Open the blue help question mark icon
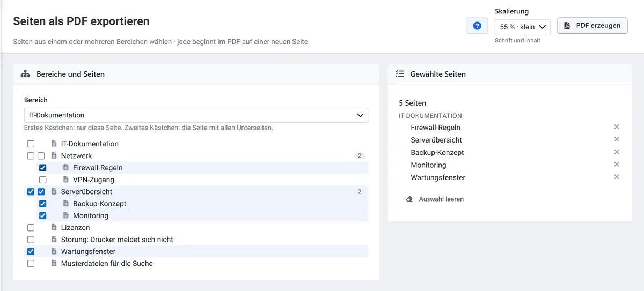The height and width of the screenshot is (291, 644). [477, 26]
